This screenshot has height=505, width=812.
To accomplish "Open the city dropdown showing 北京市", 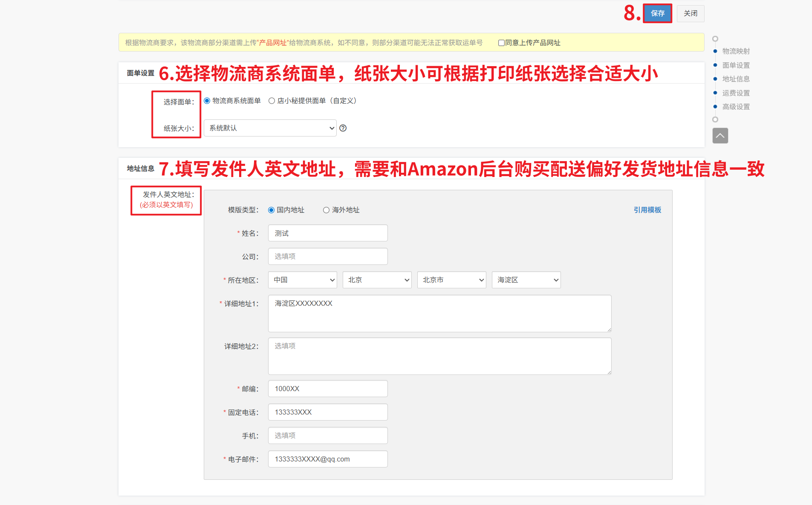I will point(451,280).
